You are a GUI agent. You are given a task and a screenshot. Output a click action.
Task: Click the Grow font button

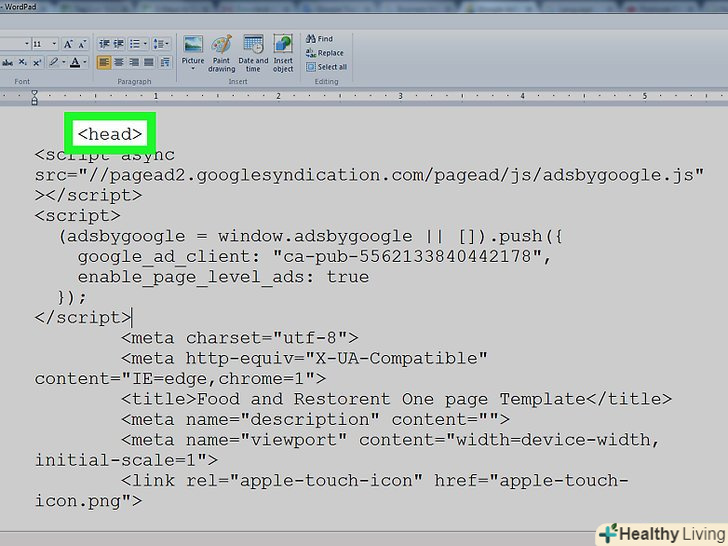(x=68, y=44)
